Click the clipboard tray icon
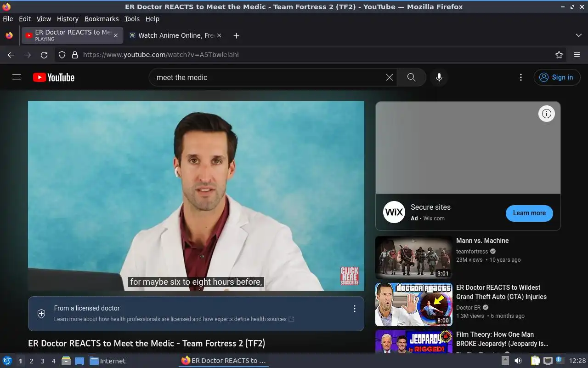Viewport: 588px width, 368px height. pyautogui.click(x=535, y=361)
